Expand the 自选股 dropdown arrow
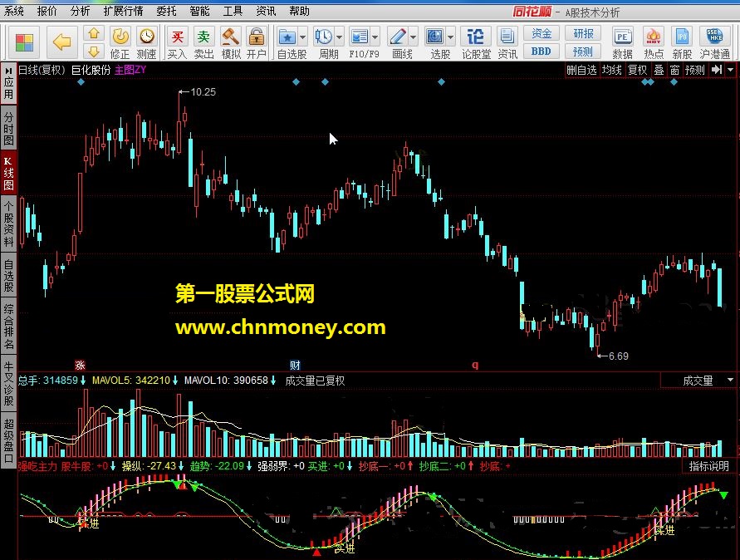This screenshot has width=740, height=560. 302,37
